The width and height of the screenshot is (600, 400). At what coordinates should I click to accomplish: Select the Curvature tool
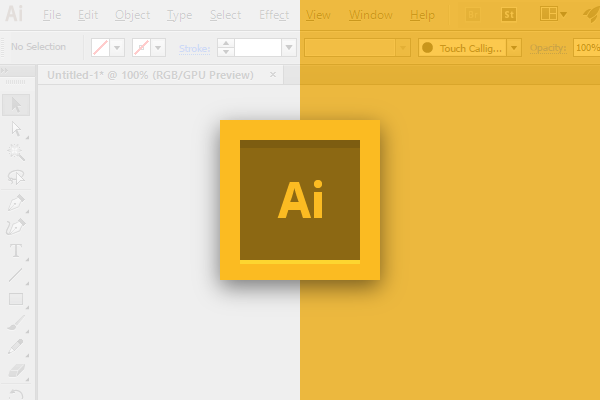tap(16, 227)
